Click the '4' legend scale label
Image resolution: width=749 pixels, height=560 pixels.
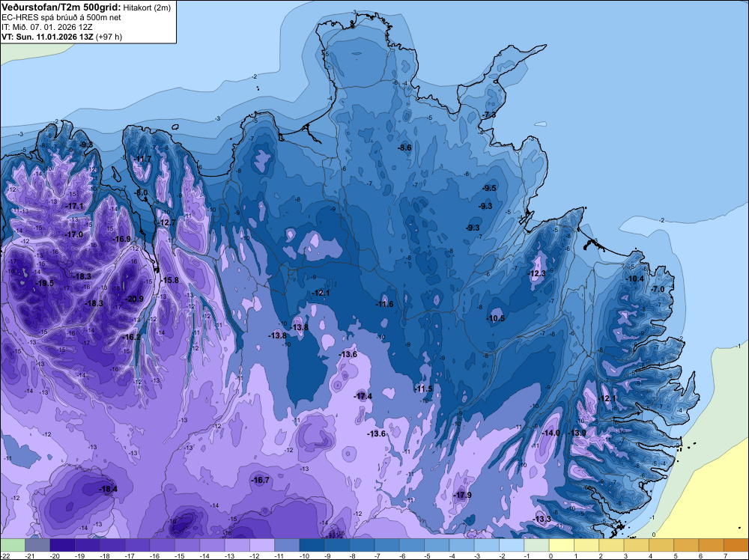(x=651, y=556)
